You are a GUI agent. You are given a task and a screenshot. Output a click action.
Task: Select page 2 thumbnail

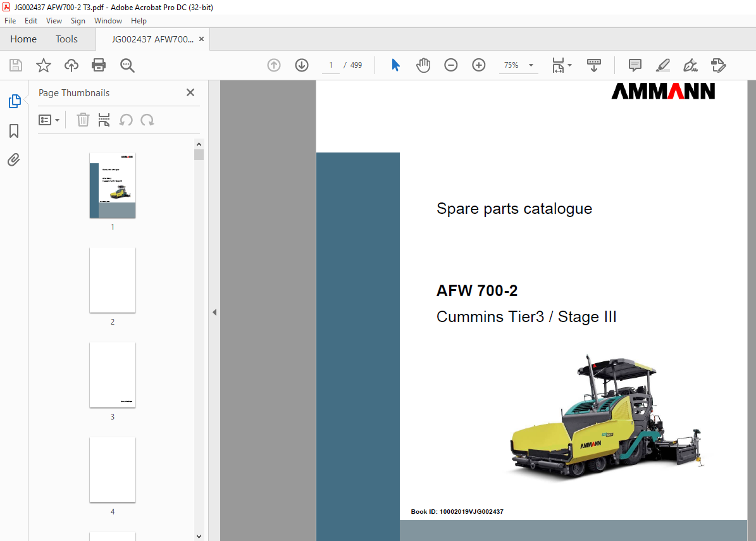point(113,280)
